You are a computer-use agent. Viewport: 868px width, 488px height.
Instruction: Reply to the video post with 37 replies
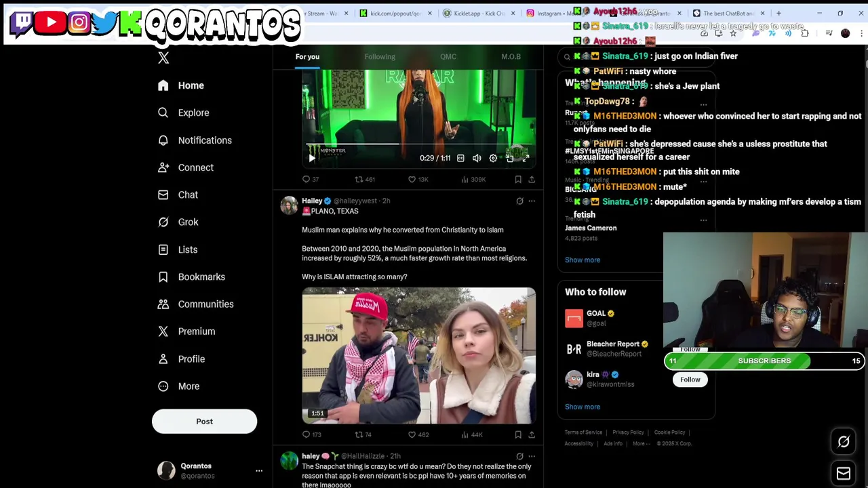[x=310, y=180]
